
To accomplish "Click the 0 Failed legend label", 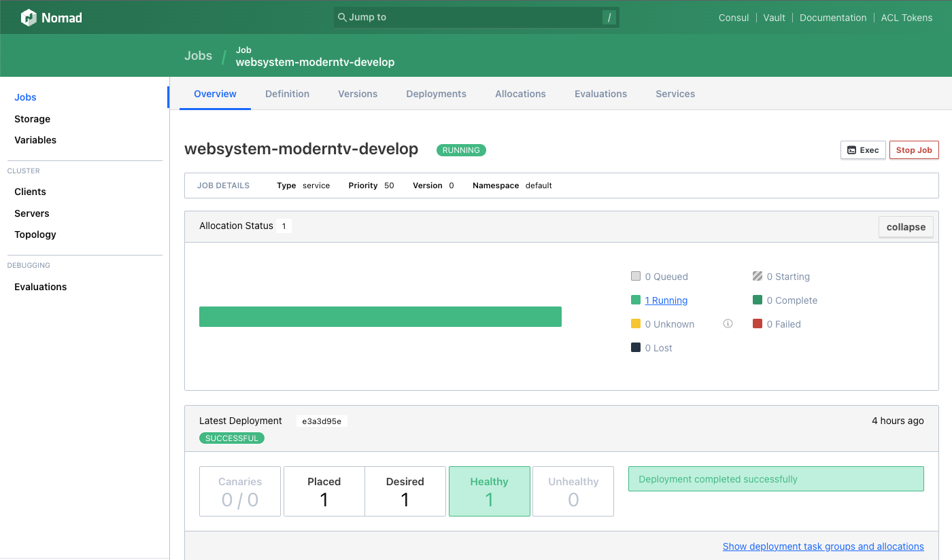I will coord(784,324).
